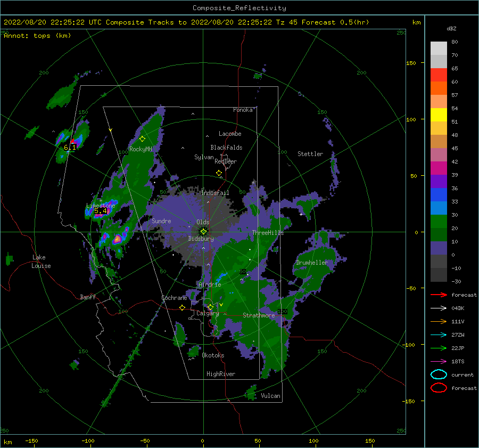Click yellow diamond marker above RockyMH

142,139
